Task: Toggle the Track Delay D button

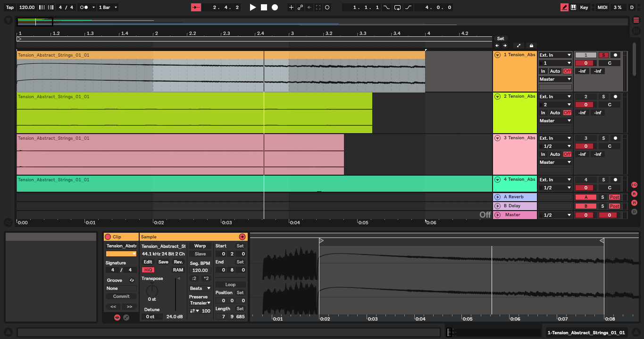Action: 634,212
